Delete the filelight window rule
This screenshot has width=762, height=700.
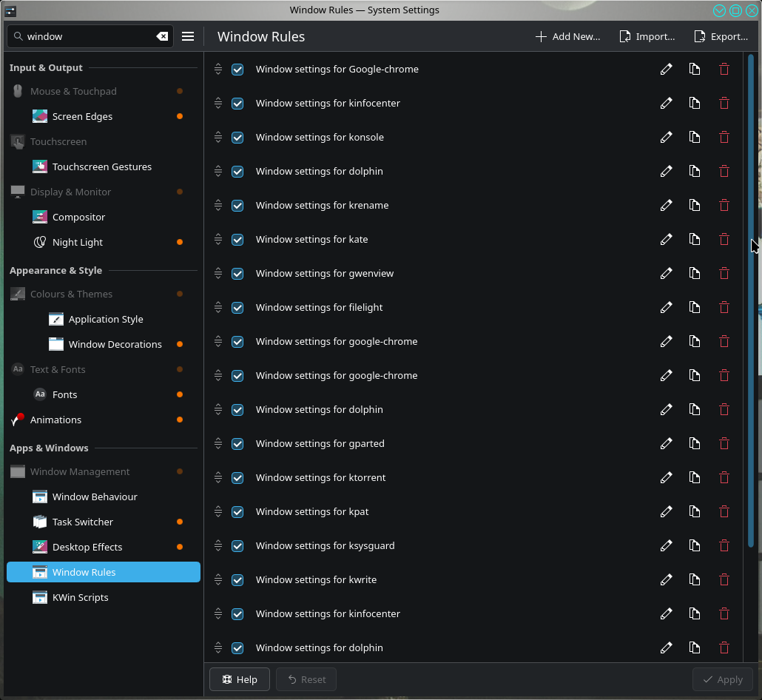(x=724, y=307)
